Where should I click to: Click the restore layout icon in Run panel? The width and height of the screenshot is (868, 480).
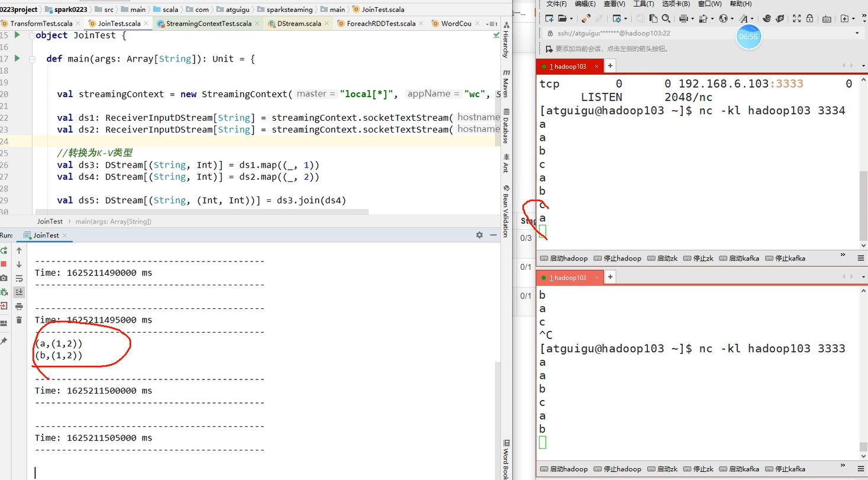(x=4, y=323)
